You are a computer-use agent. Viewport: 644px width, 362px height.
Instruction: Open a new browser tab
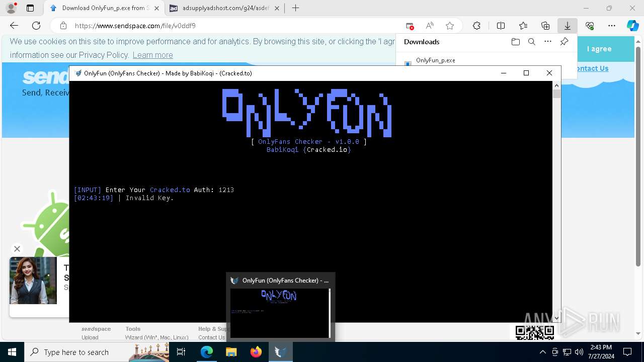(x=295, y=8)
